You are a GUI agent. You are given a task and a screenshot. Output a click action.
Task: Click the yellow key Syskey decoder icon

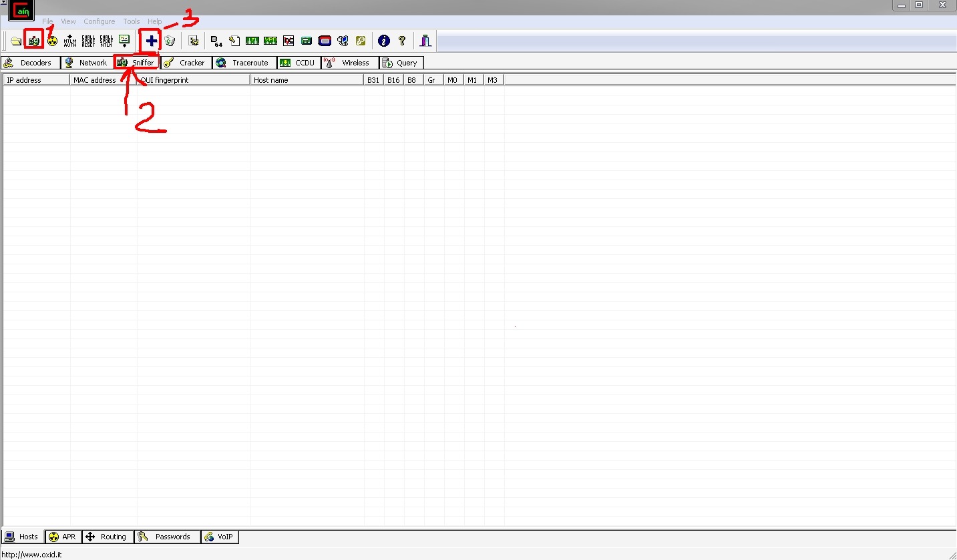coord(361,41)
